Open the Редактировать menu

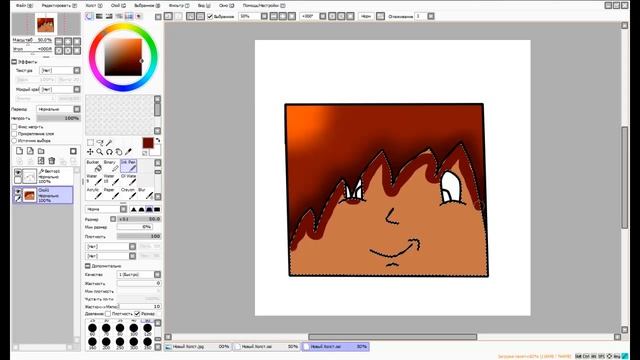(59, 6)
